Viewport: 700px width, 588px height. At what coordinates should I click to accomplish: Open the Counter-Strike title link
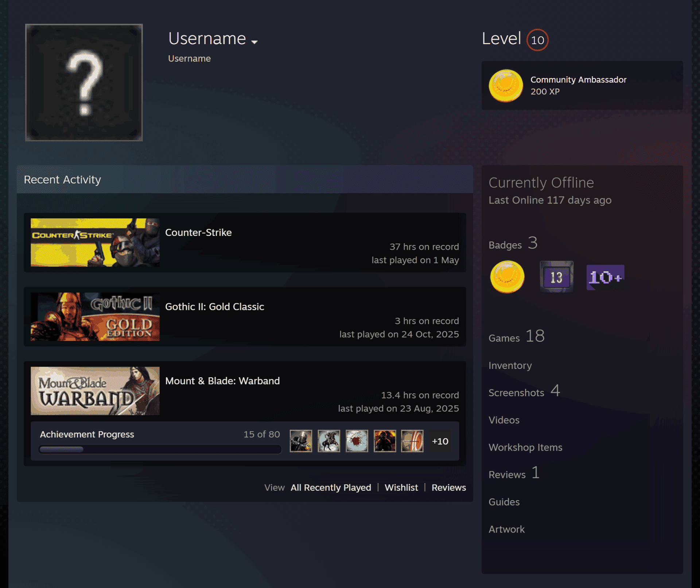coord(198,233)
